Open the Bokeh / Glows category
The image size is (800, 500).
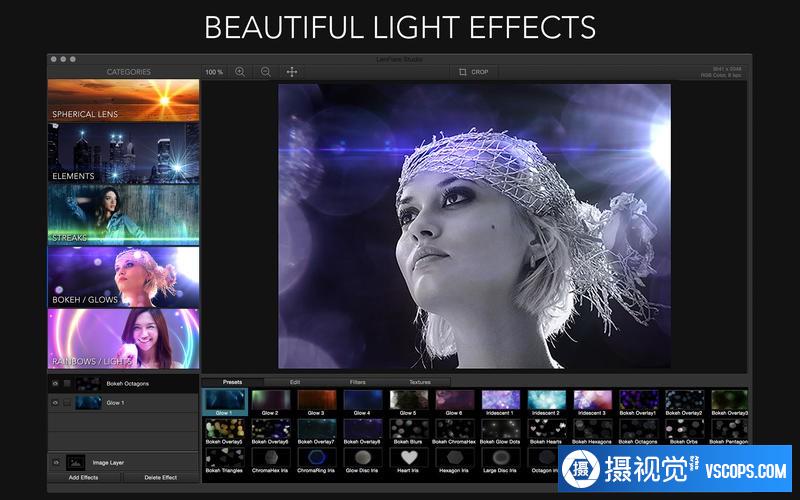pos(123,277)
